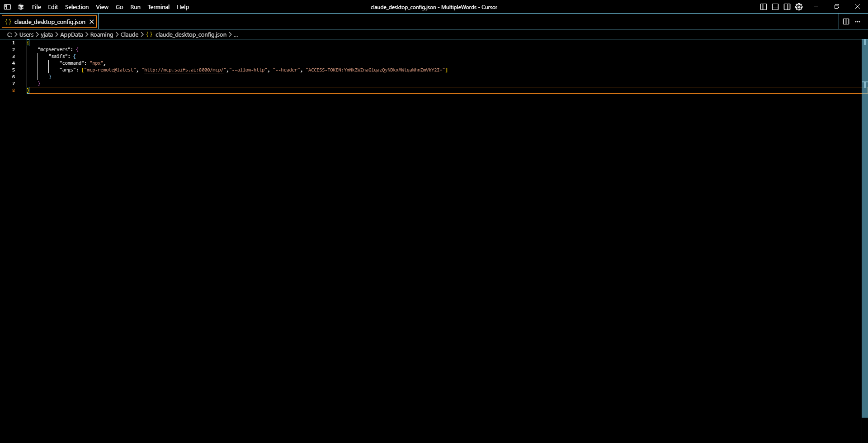This screenshot has width=868, height=443.
Task: Toggle the sidebar icon at far top-left
Action: pos(7,7)
